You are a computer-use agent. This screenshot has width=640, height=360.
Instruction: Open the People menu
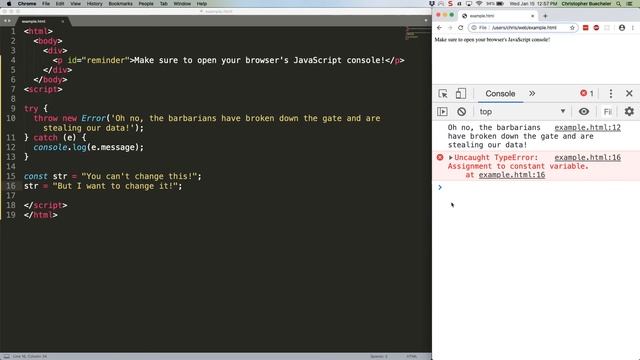pyautogui.click(x=146, y=4)
